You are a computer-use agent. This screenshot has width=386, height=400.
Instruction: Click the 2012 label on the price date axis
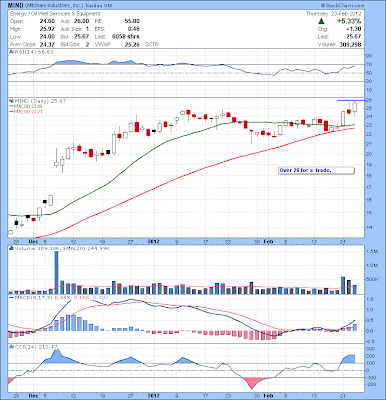[x=154, y=241]
